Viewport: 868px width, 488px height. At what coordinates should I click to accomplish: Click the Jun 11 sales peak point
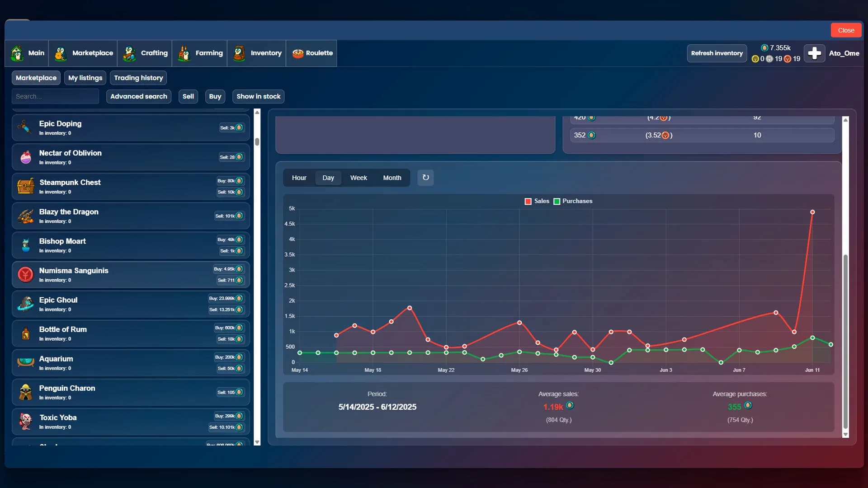point(812,212)
